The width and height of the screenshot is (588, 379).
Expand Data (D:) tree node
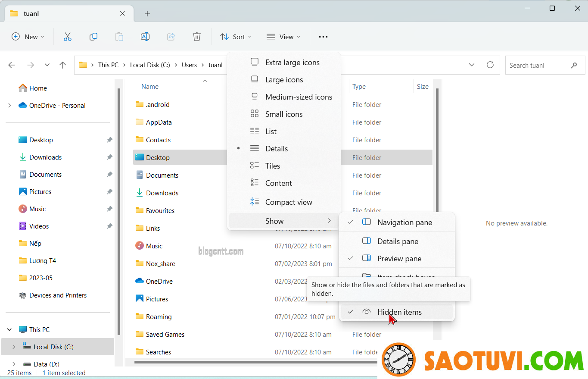tap(13, 364)
